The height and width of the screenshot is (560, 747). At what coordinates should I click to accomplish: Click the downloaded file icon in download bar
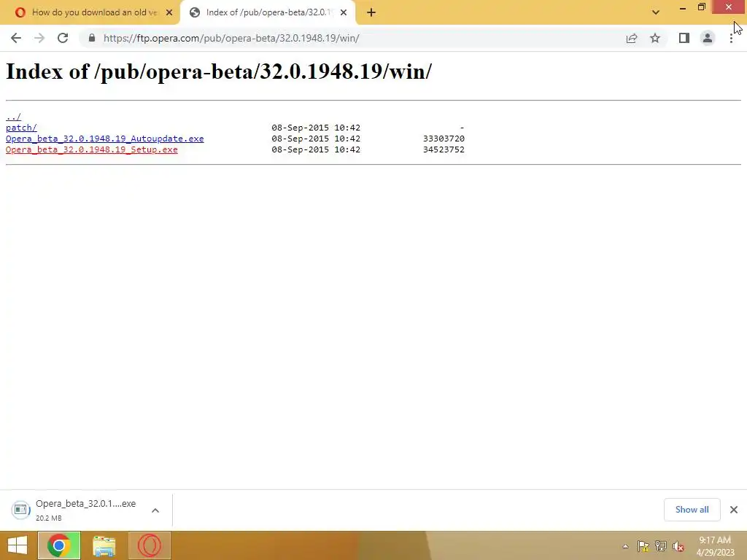[20, 510]
